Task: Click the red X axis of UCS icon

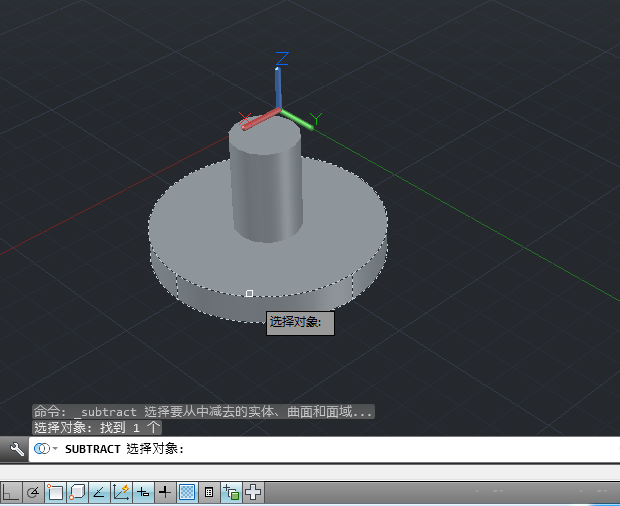Action: 261,119
